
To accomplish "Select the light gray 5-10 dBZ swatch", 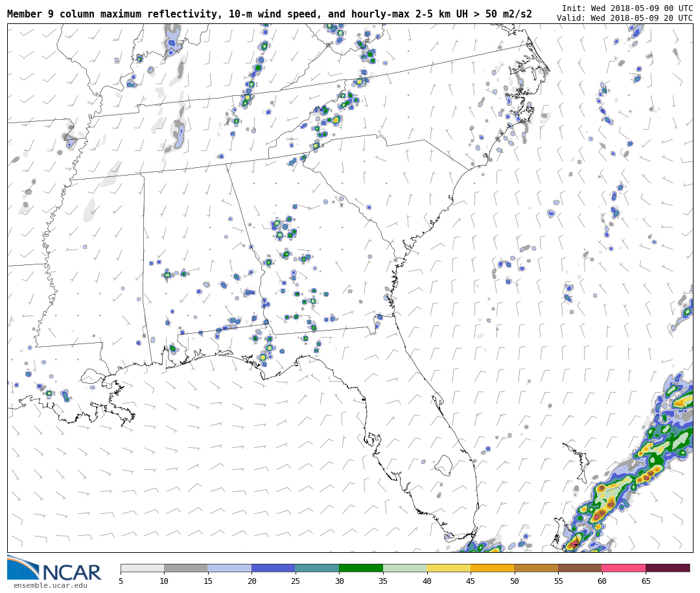I will click(x=142, y=568).
